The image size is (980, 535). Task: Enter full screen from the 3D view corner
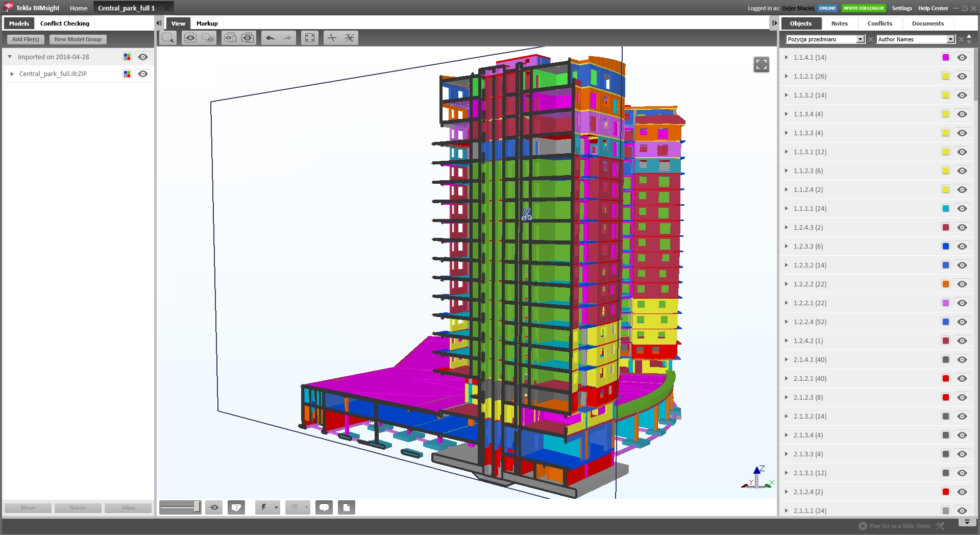point(761,64)
